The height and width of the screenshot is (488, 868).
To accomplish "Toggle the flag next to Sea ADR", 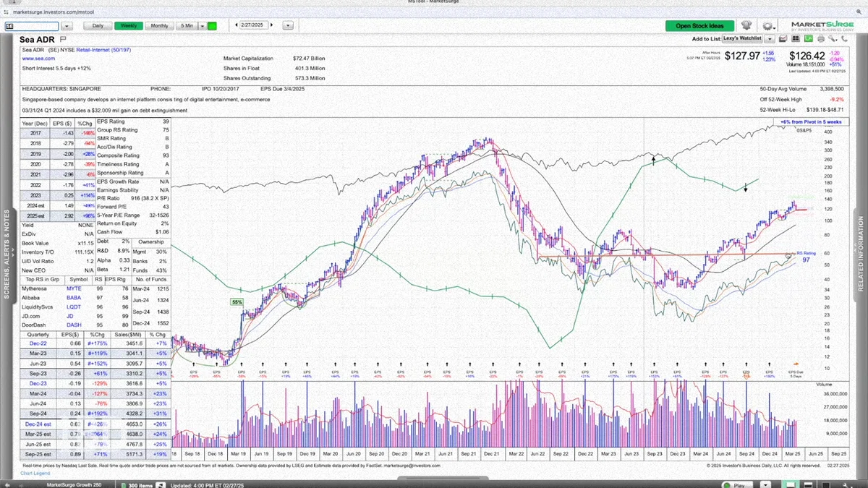I will tap(63, 39).
